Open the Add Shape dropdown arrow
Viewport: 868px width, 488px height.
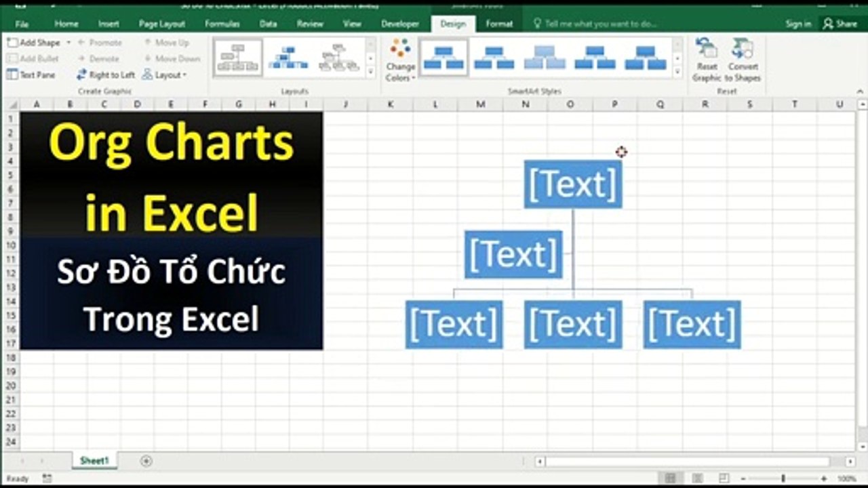pos(68,43)
